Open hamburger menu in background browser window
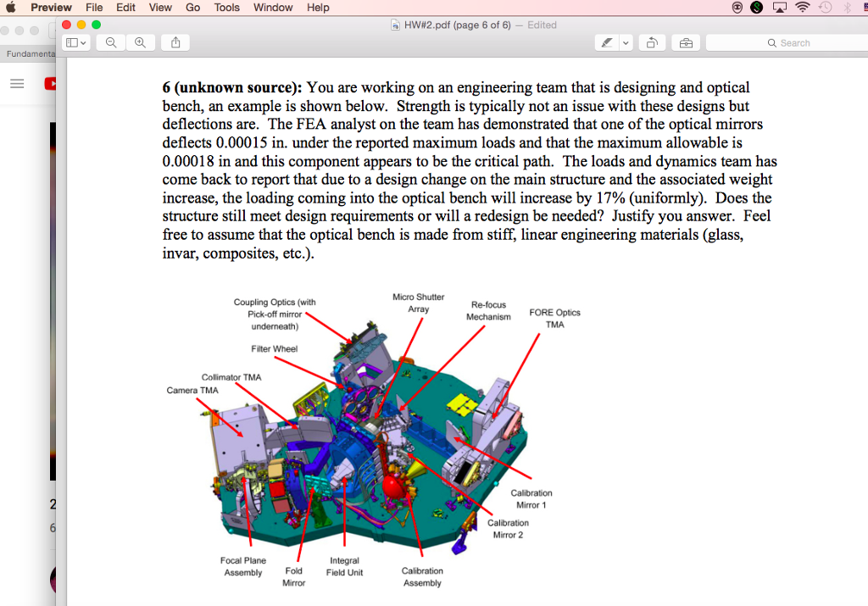Image resolution: width=868 pixels, height=606 pixels. tap(17, 84)
